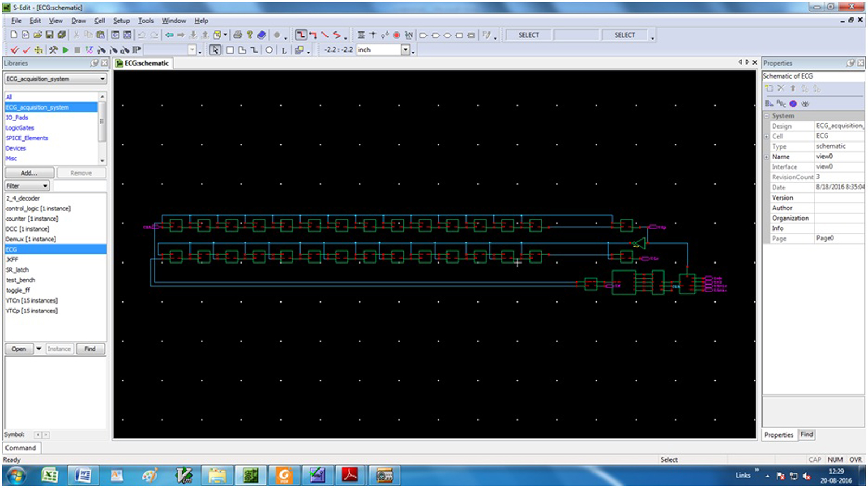
Task: Select the bidirectional port hexagon icon
Action: pyautogui.click(x=448, y=35)
